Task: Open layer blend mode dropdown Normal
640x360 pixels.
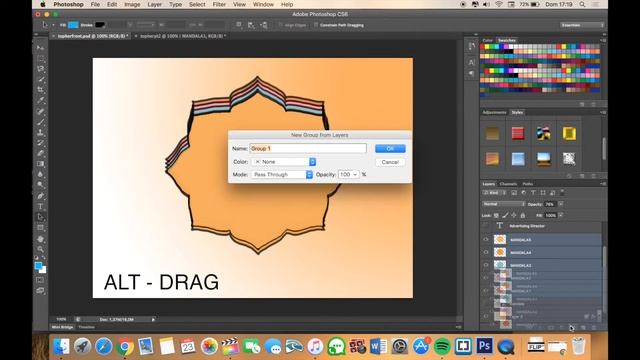Action: pyautogui.click(x=504, y=204)
